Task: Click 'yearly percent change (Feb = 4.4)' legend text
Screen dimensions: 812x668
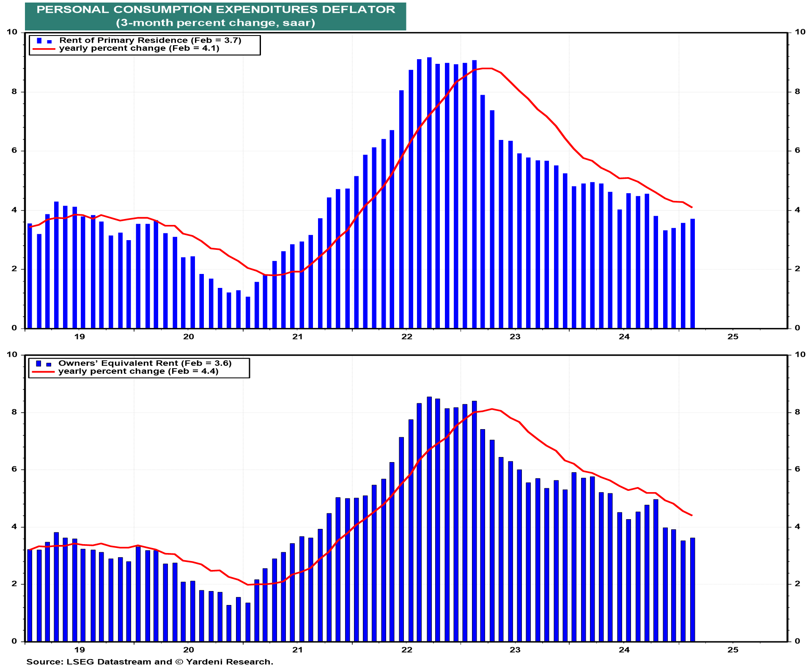Action: 138,371
